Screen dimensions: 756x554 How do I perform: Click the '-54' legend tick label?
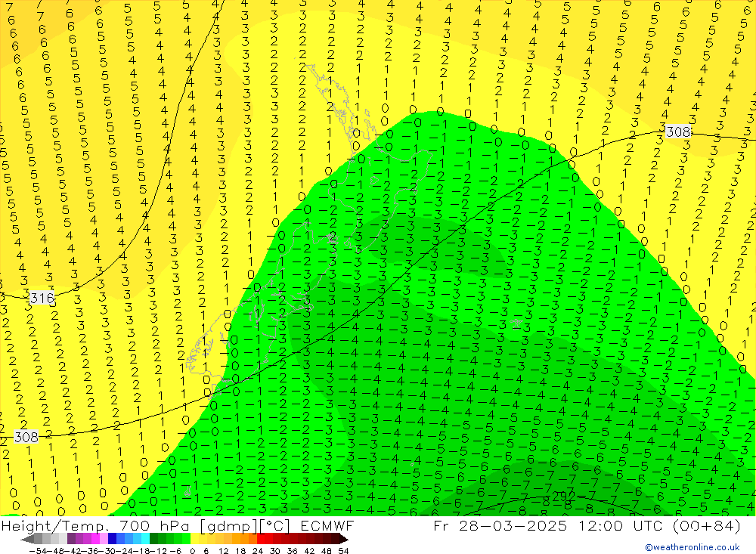38,550
